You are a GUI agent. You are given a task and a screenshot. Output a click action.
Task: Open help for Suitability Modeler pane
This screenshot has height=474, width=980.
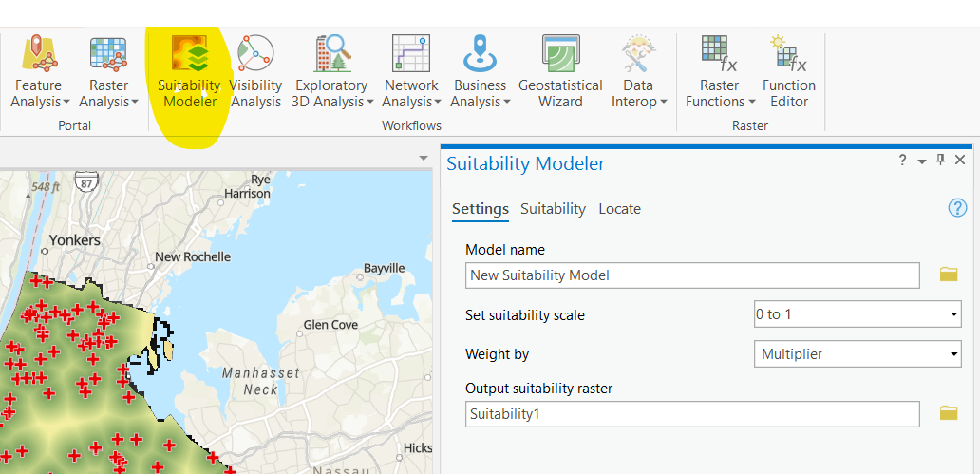point(957,208)
